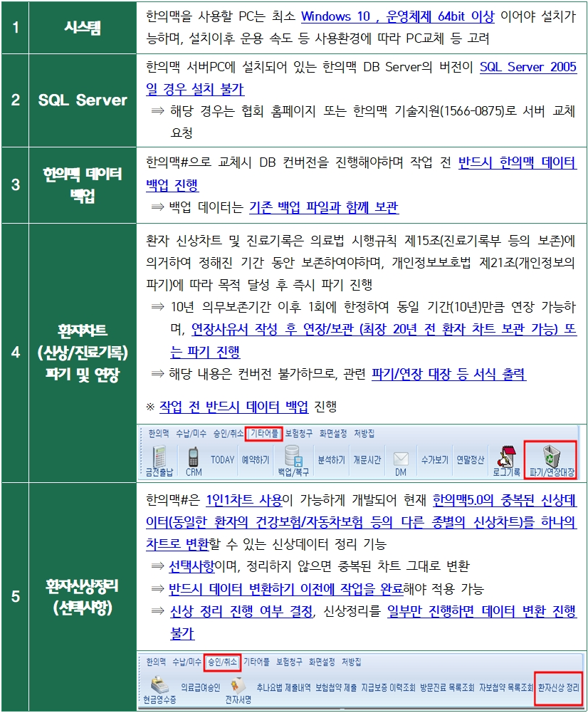Open the 보험청구 menu above 추나요법 제출내역
This screenshot has width=588, height=713.
289,662
